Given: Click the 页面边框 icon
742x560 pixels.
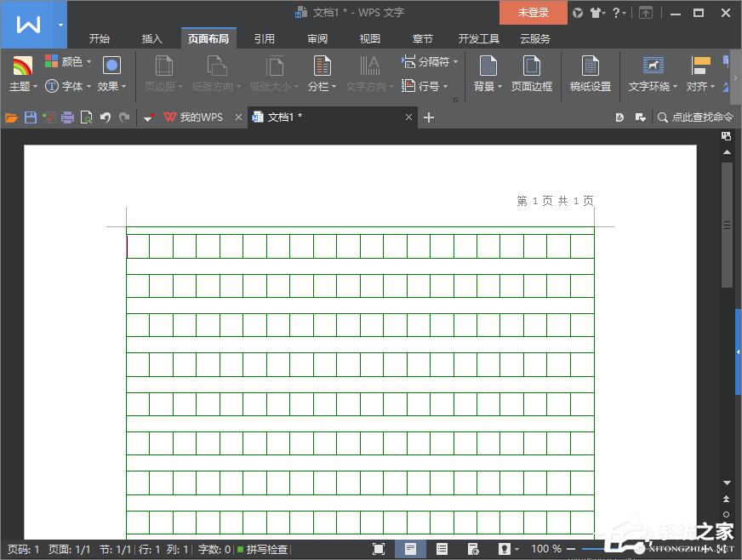Looking at the screenshot, I should pos(532,72).
